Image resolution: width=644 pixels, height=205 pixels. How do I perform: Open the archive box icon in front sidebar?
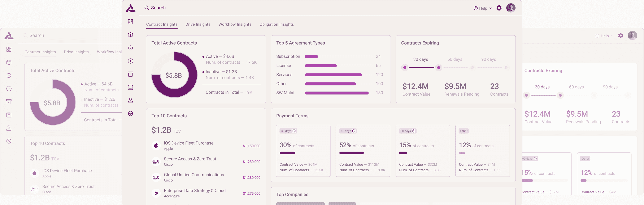point(130,74)
